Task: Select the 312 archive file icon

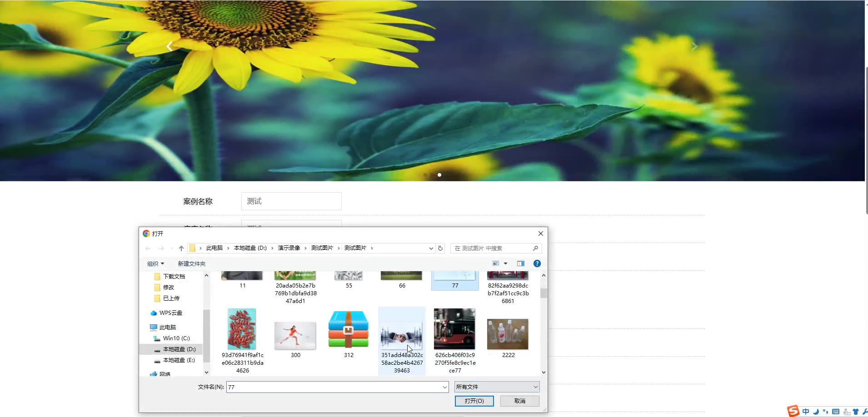Action: point(349,329)
